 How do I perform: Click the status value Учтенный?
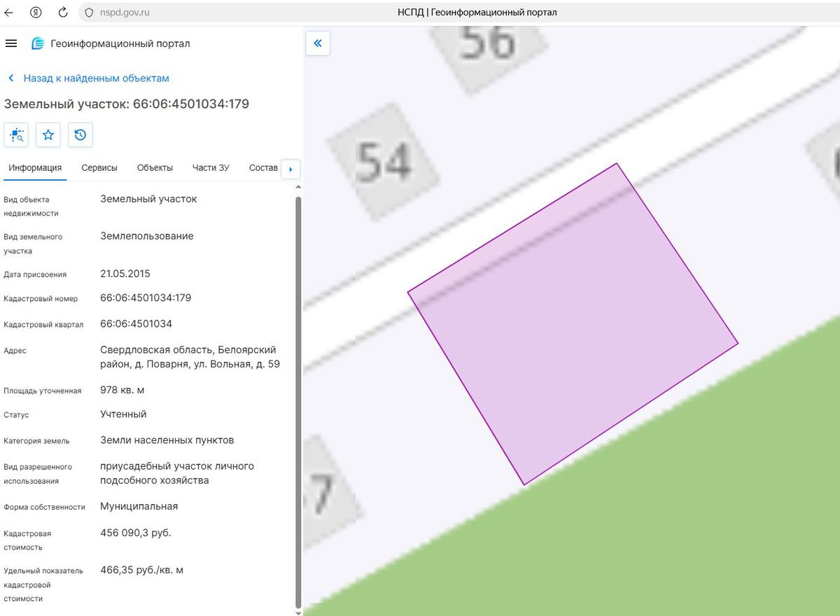coord(123,414)
